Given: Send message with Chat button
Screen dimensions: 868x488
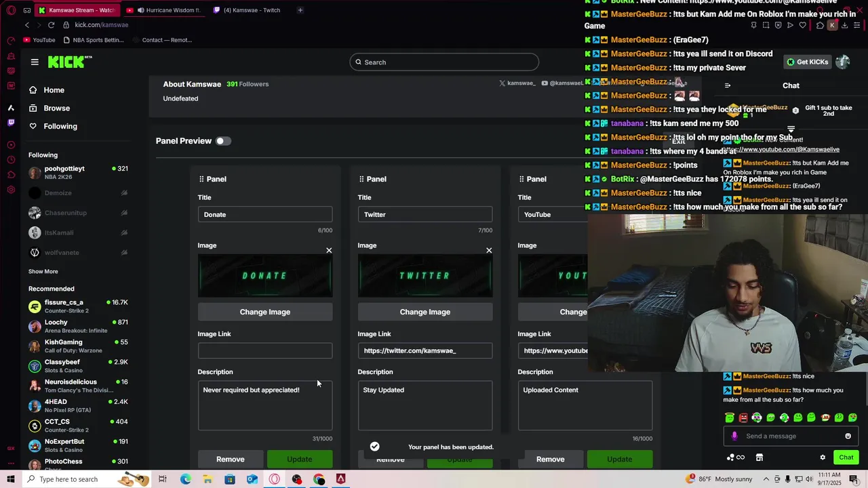Looking at the screenshot, I should click(x=846, y=457).
